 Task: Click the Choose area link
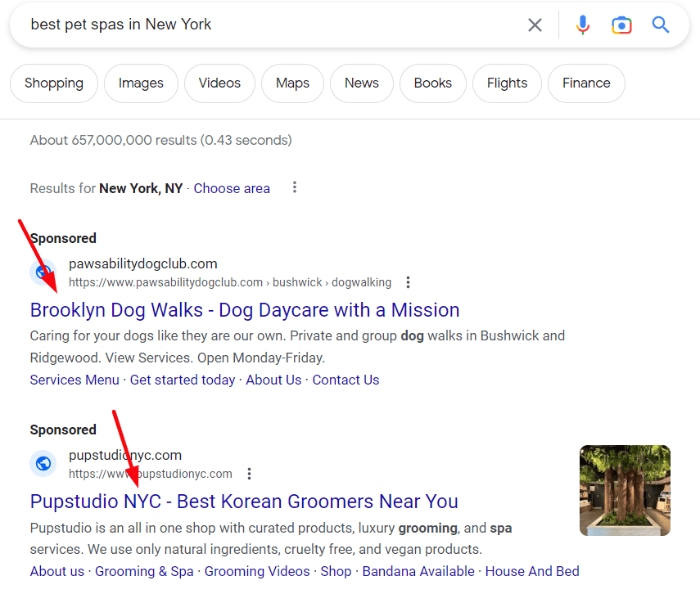click(232, 188)
